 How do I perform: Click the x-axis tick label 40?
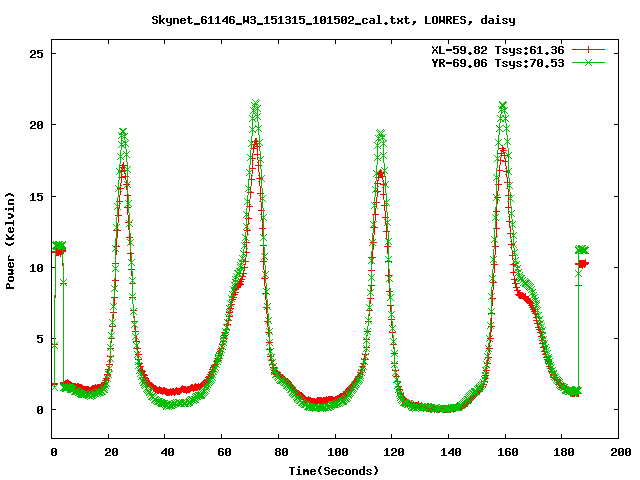pyautogui.click(x=166, y=452)
